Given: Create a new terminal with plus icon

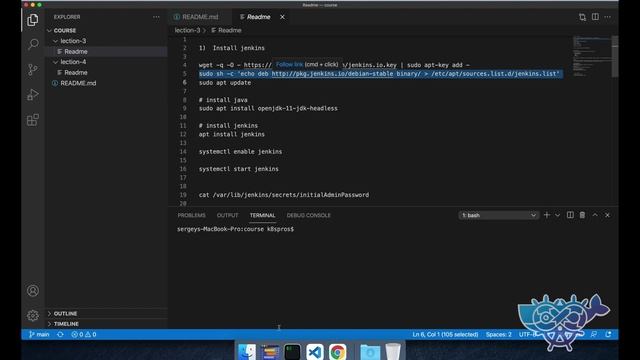Looking at the screenshot, I should point(547,215).
